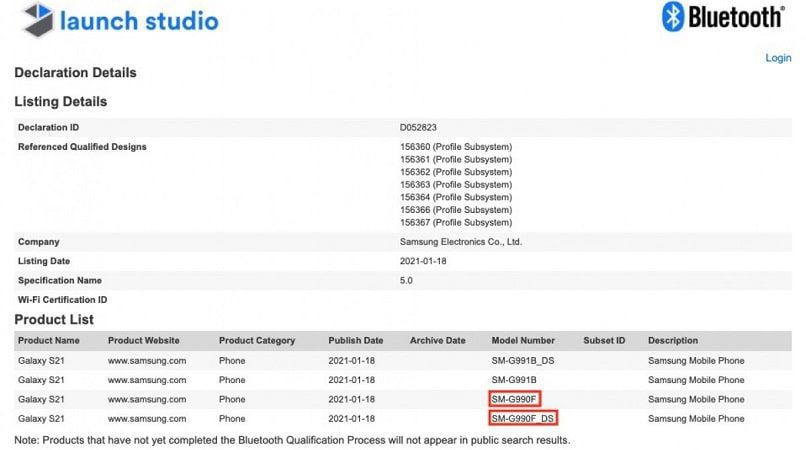Click design 156364 (Profile Subsystem)
This screenshot has width=806, height=450.
(x=456, y=197)
